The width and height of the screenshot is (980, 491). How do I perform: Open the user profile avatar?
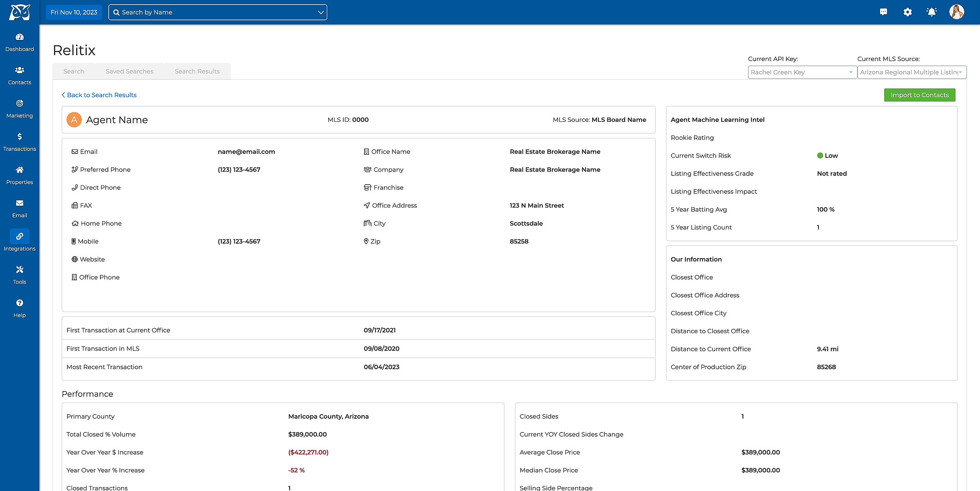pyautogui.click(x=957, y=12)
